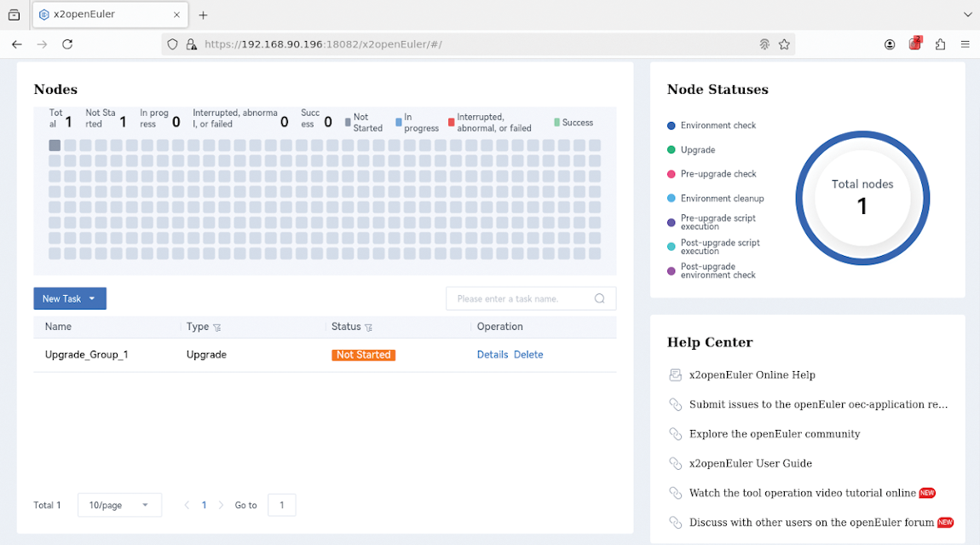980x545 pixels.
Task: Reload the current page
Action: 67,44
